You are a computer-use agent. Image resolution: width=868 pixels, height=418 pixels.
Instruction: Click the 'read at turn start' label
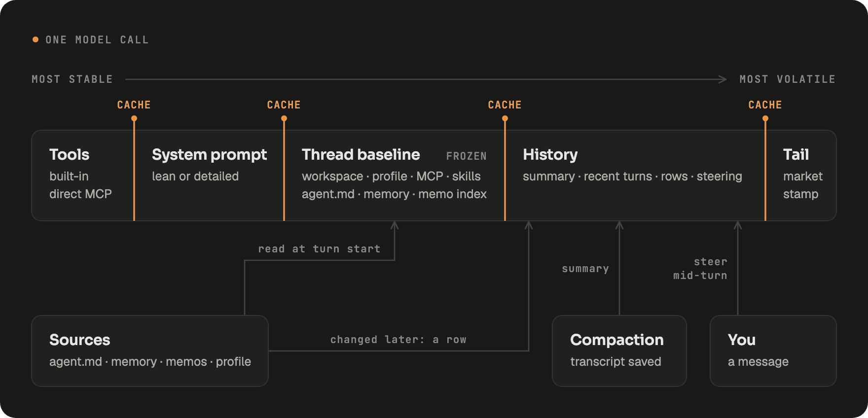pos(319,249)
